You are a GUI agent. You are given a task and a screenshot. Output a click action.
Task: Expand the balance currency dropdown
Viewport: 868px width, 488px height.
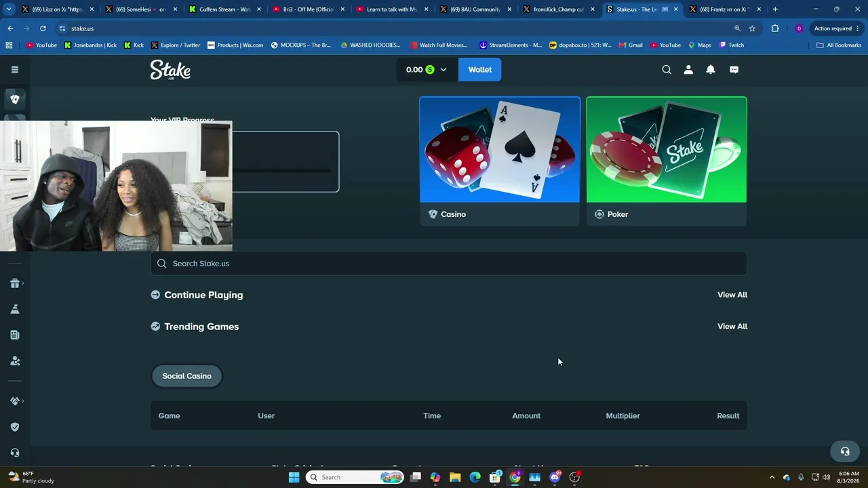[443, 70]
